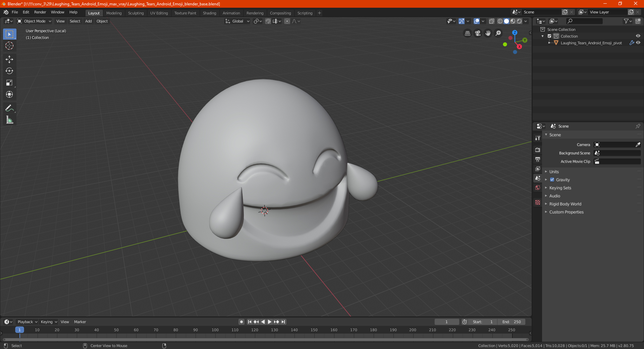Open the Texture properties tab
644x349 pixels.
[x=538, y=202]
